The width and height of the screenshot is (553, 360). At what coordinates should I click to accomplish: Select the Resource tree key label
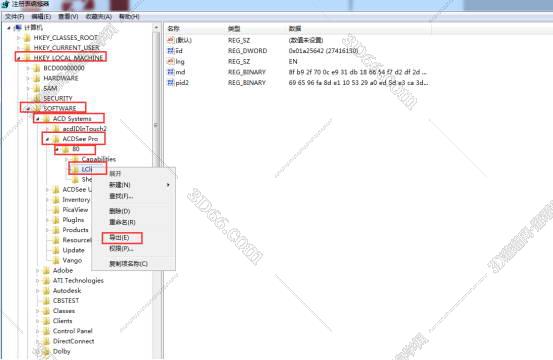click(x=77, y=240)
